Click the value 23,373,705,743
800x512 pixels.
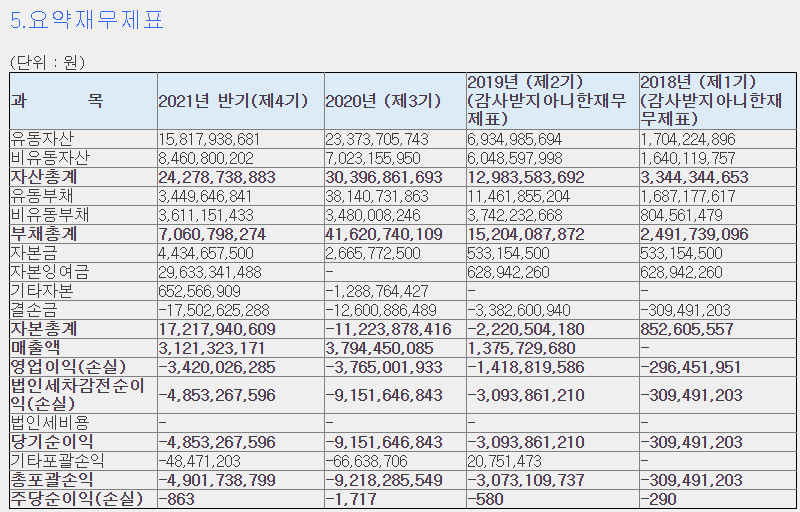pos(377,139)
